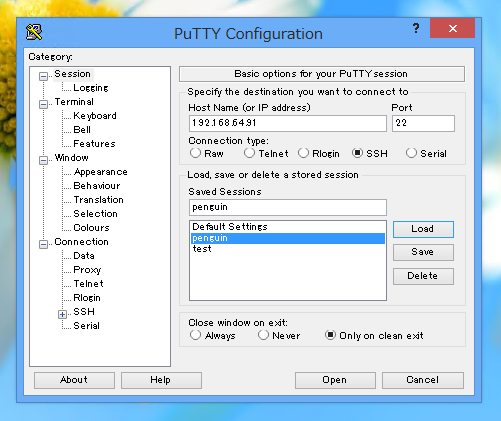Open the Translation category
Viewport: 501px width, 421px height.
pyautogui.click(x=99, y=200)
